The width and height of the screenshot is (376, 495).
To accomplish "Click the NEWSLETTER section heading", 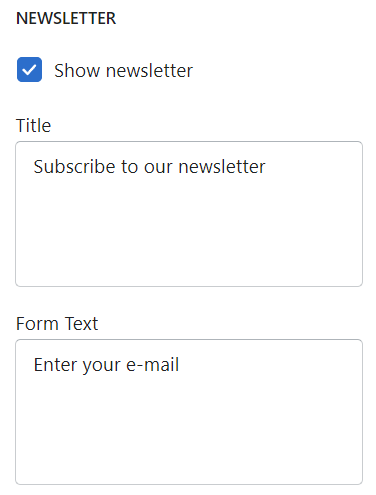I will tap(66, 18).
